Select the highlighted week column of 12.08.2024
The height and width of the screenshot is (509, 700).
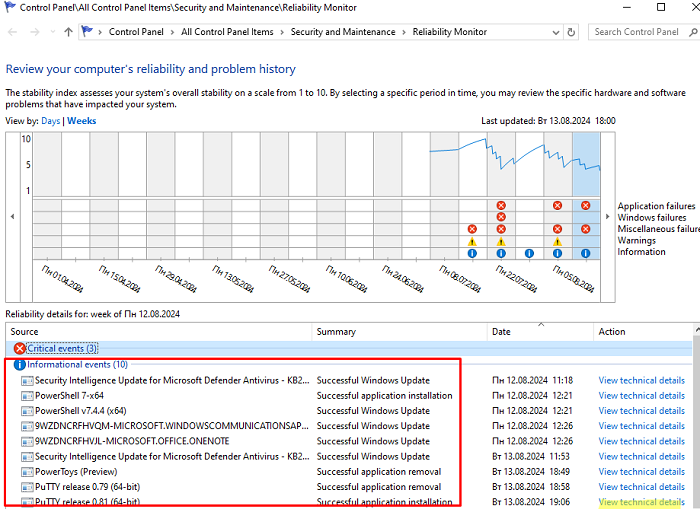coord(586,196)
